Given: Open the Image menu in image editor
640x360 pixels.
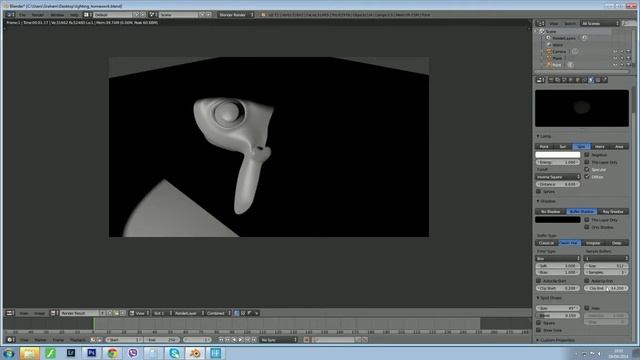Looking at the screenshot, I should tap(39, 313).
